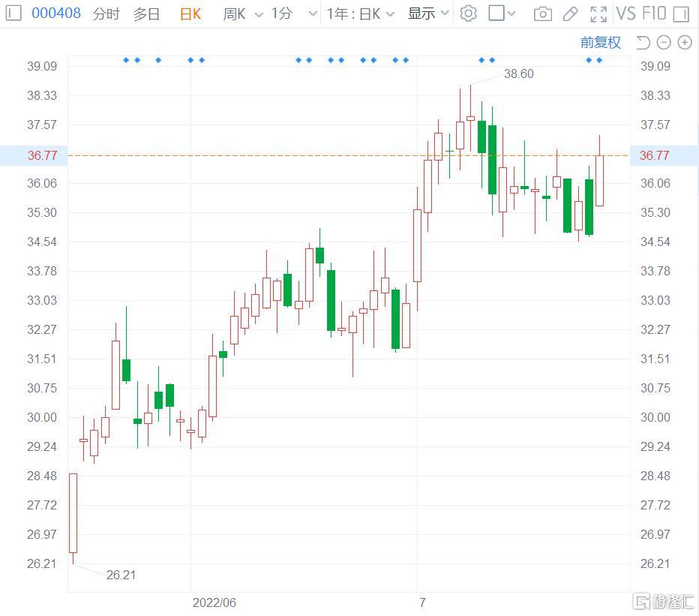Click the 7 month label on date axis

(422, 602)
